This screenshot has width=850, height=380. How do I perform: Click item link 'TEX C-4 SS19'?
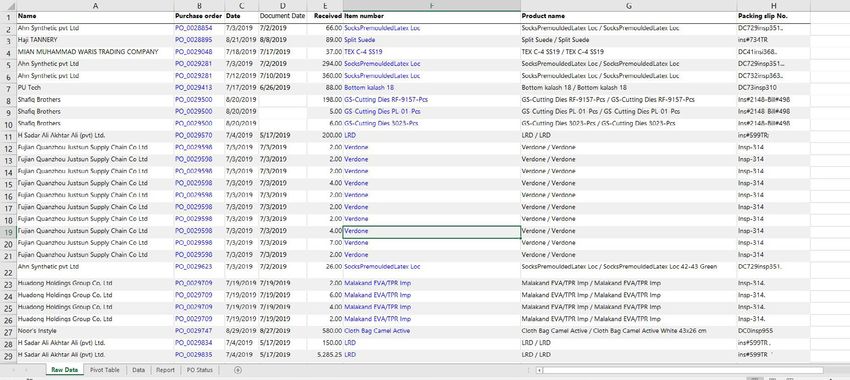point(364,51)
